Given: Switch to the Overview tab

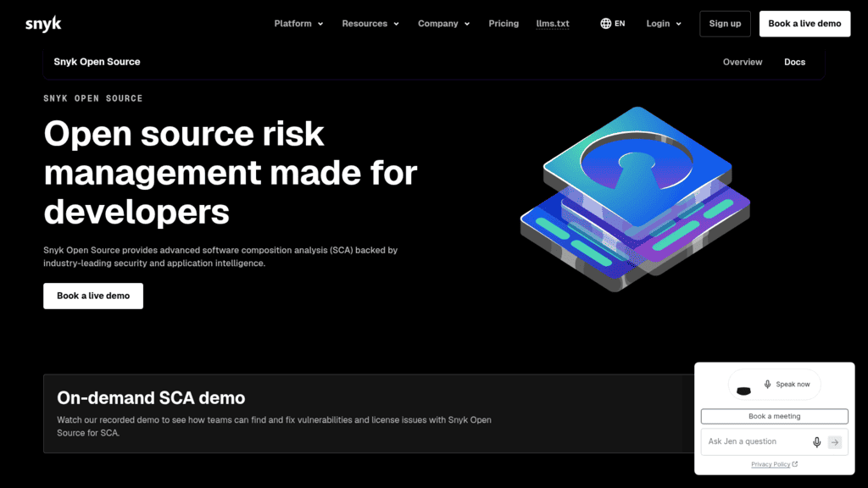Looking at the screenshot, I should [x=743, y=62].
